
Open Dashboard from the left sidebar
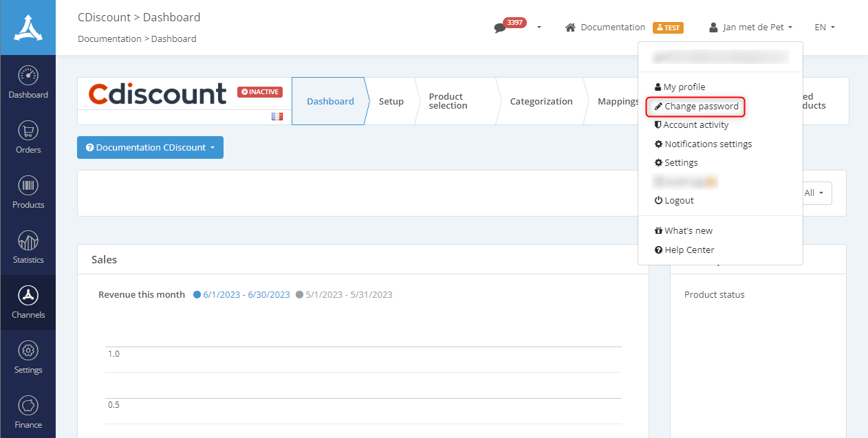pos(28,82)
